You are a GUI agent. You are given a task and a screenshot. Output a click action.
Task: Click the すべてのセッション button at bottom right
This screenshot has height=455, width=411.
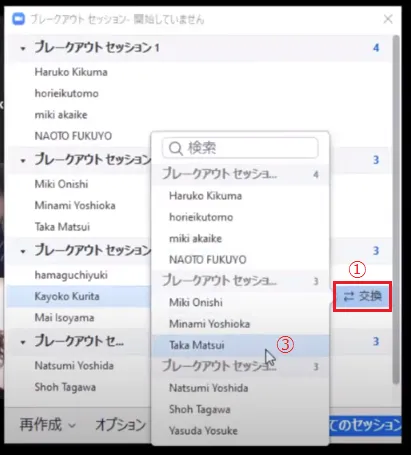click(x=365, y=425)
